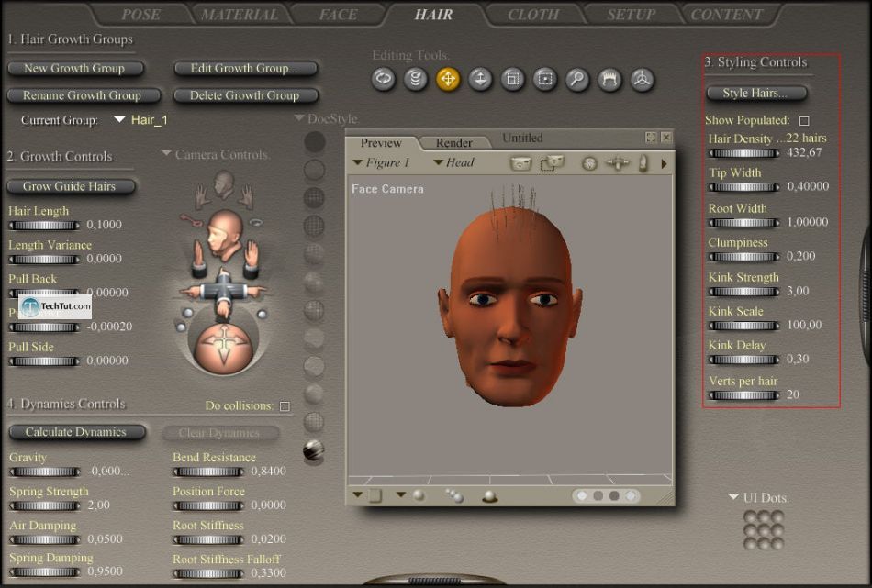Enable the Show Populated checkbox
This screenshot has height=588, width=872.
click(x=803, y=120)
